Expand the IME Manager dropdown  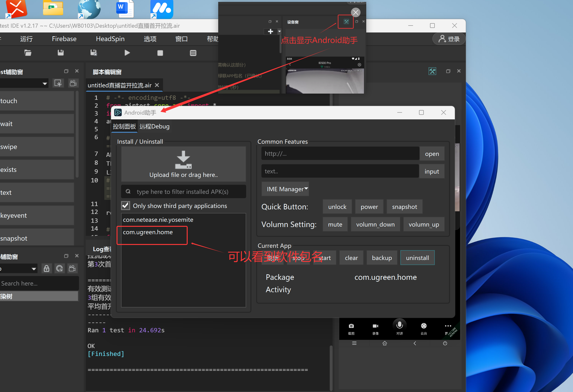286,189
